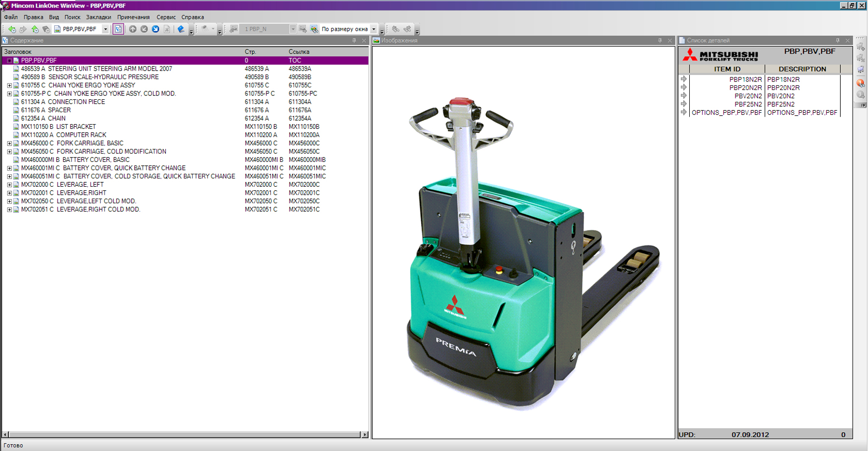Open the PBF25N2 item link
868x451 pixels.
click(x=748, y=104)
